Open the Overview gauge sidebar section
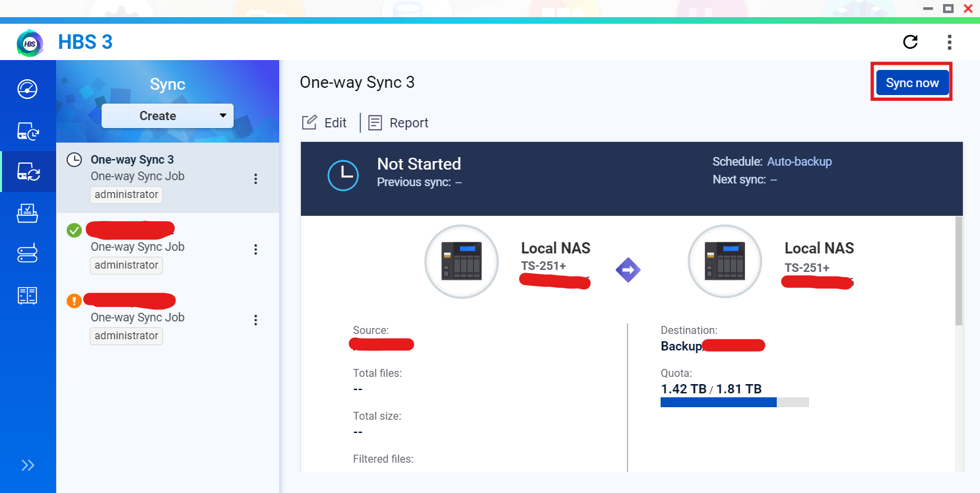This screenshot has width=980, height=493. pos(28,89)
